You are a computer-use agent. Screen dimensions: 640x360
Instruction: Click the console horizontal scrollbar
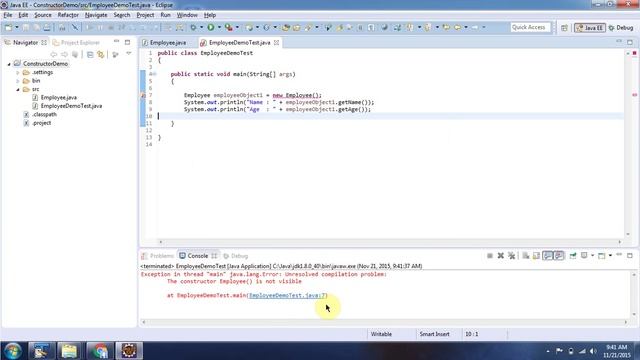(x=384, y=322)
